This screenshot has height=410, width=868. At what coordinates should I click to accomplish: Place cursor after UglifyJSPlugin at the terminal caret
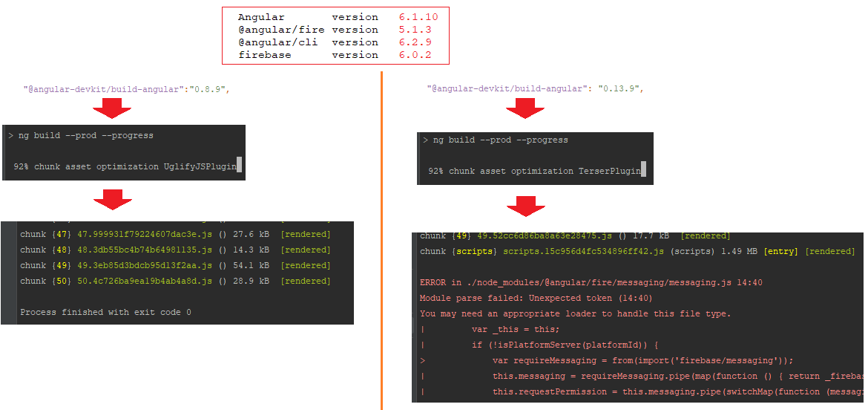pos(239,166)
